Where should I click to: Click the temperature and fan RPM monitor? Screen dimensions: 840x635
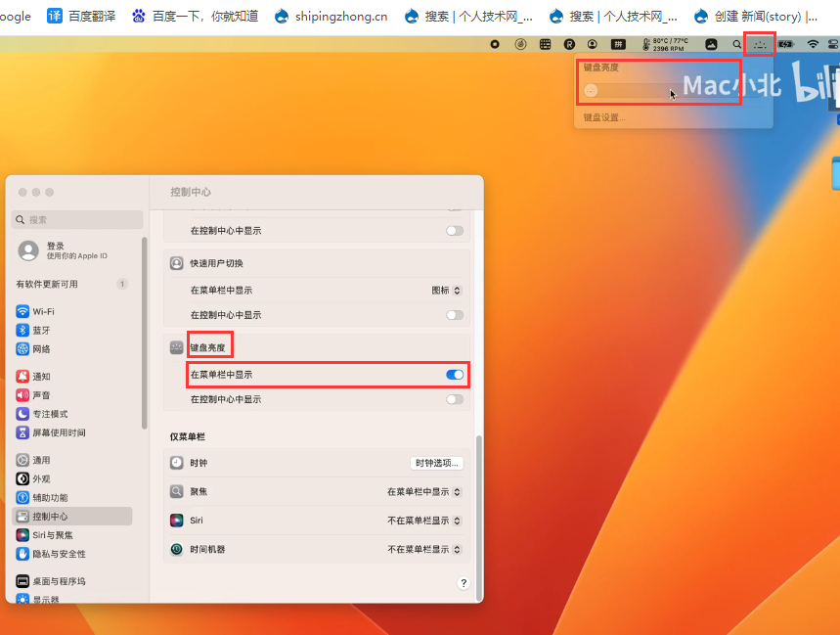tap(665, 44)
